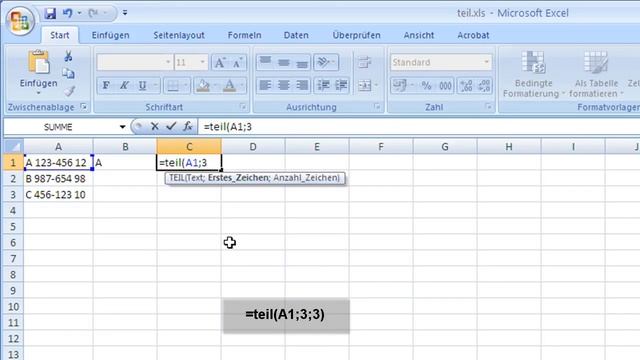Toggle underline formatting (U)
This screenshot has height=360, width=640.
tap(142, 86)
